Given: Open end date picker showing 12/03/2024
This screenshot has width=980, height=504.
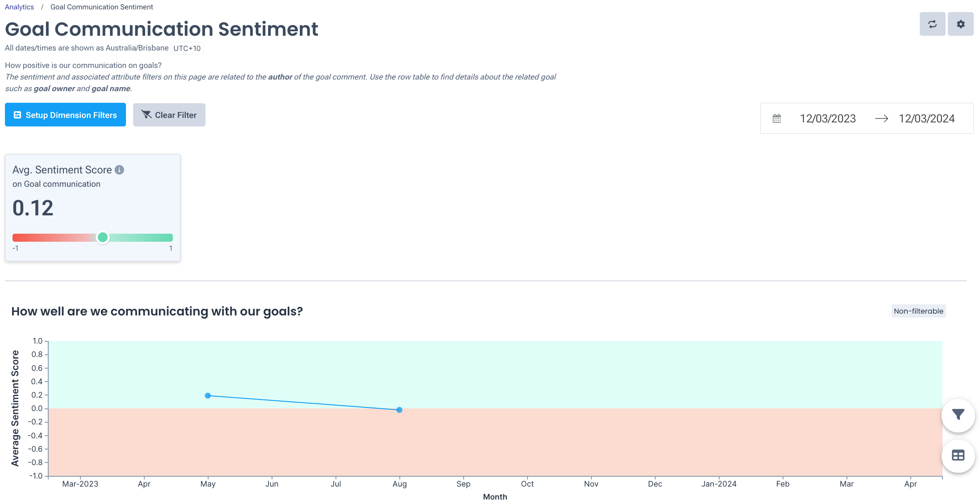Looking at the screenshot, I should point(926,118).
